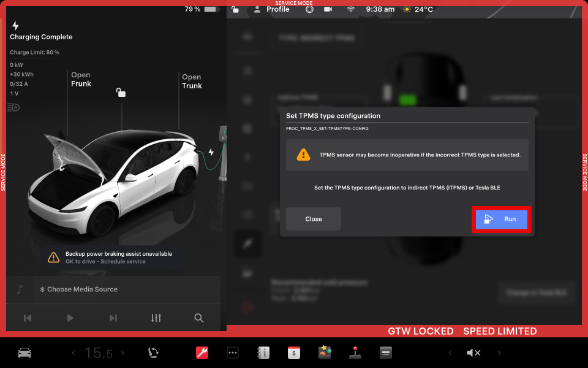
Task: Open the audio equalizer settings
Action: (156, 318)
